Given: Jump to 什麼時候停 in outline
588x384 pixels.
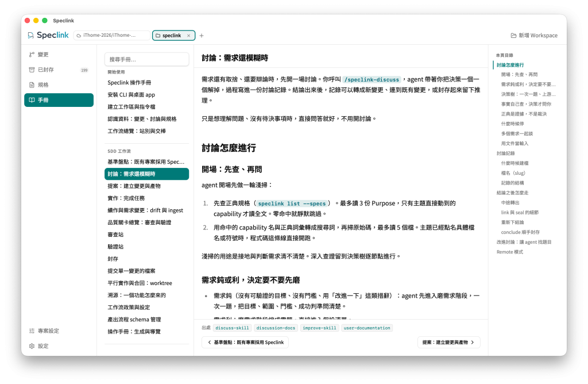Looking at the screenshot, I should pyautogui.click(x=513, y=124).
